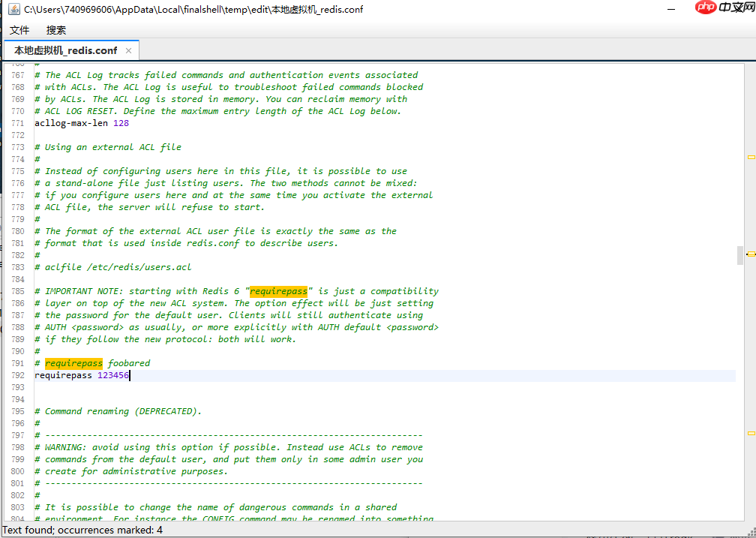Image resolution: width=756 pixels, height=538 pixels.
Task: Click line number 792 in the gutter
Action: pyautogui.click(x=18, y=375)
